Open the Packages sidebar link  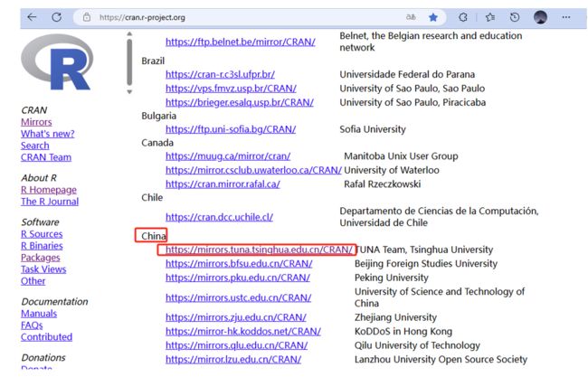click(x=41, y=258)
